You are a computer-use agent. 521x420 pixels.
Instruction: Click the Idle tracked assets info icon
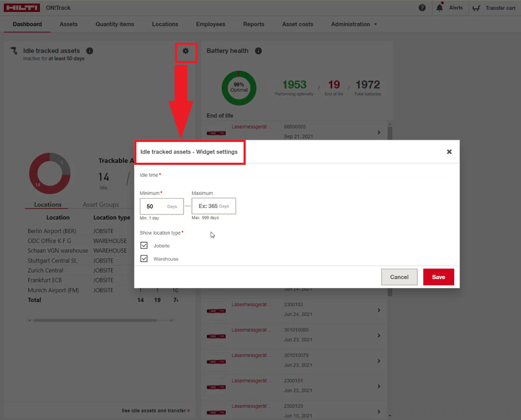[x=89, y=51]
